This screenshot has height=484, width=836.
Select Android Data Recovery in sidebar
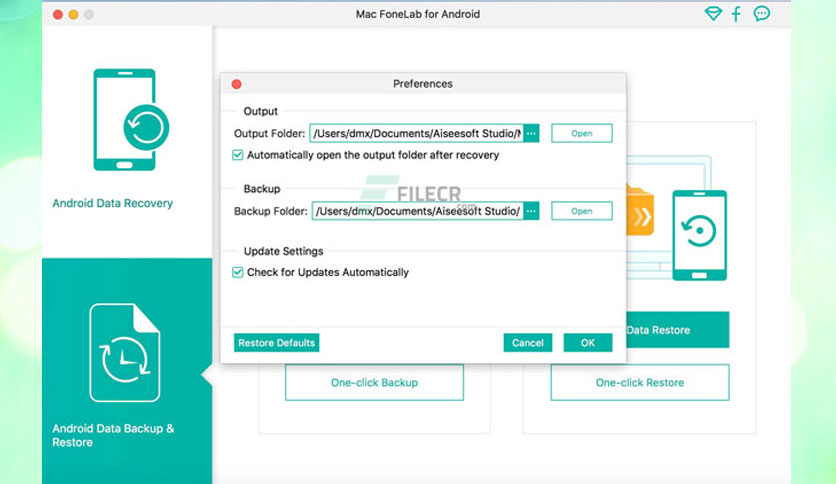point(112,203)
